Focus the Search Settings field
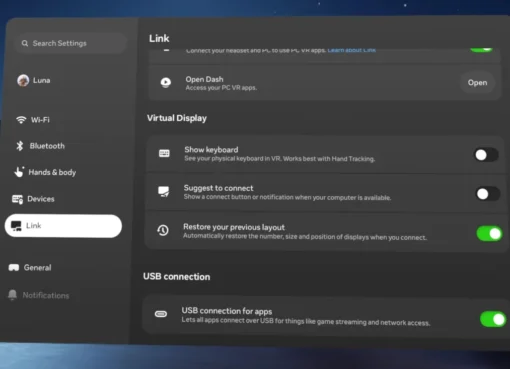Viewport: 510px width, 369px height. pyautogui.click(x=71, y=43)
